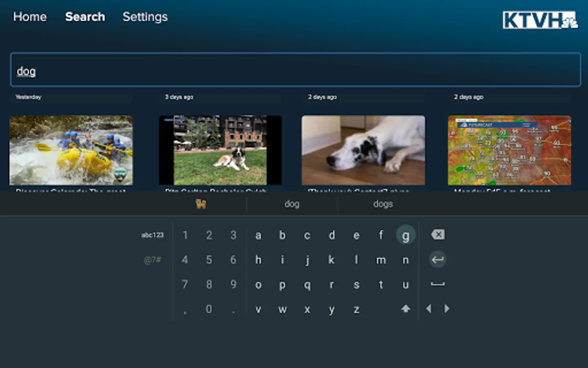Tap the letter y key
The image size is (588, 368).
pyautogui.click(x=332, y=310)
